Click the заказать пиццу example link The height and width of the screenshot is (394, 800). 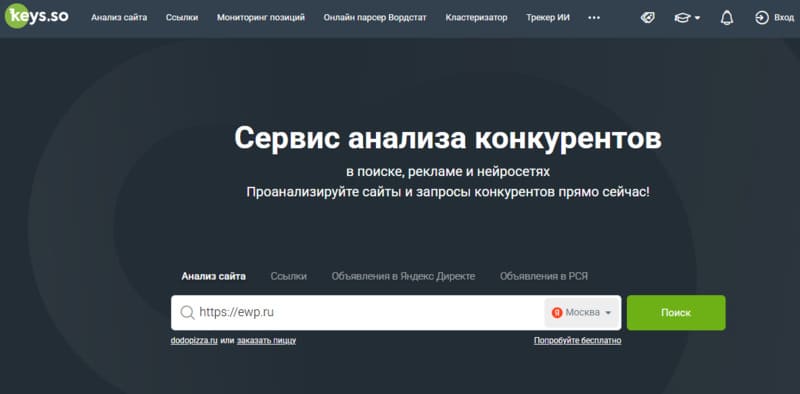(x=266, y=340)
